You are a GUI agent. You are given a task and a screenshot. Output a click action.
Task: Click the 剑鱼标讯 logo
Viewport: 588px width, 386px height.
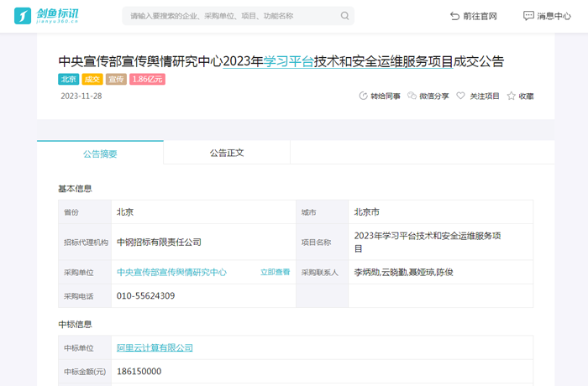46,16
